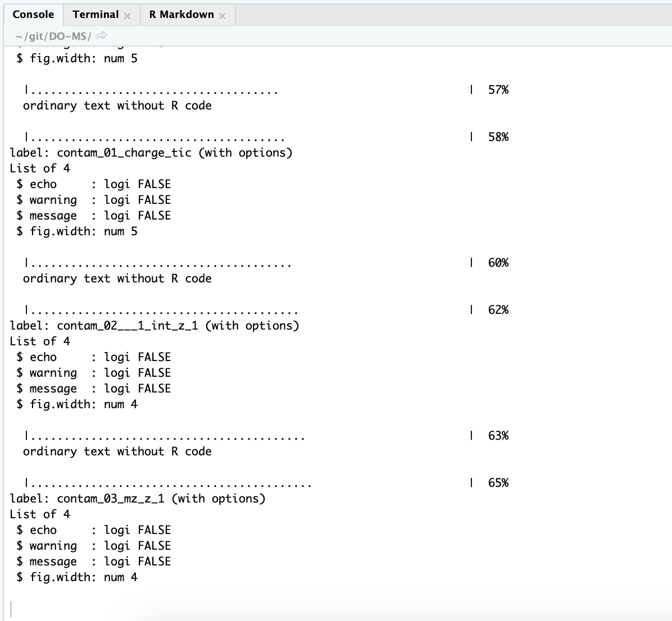Click 'fig.width: num 4' under contam_02 label
This screenshot has width=672, height=621.
pos(84,404)
